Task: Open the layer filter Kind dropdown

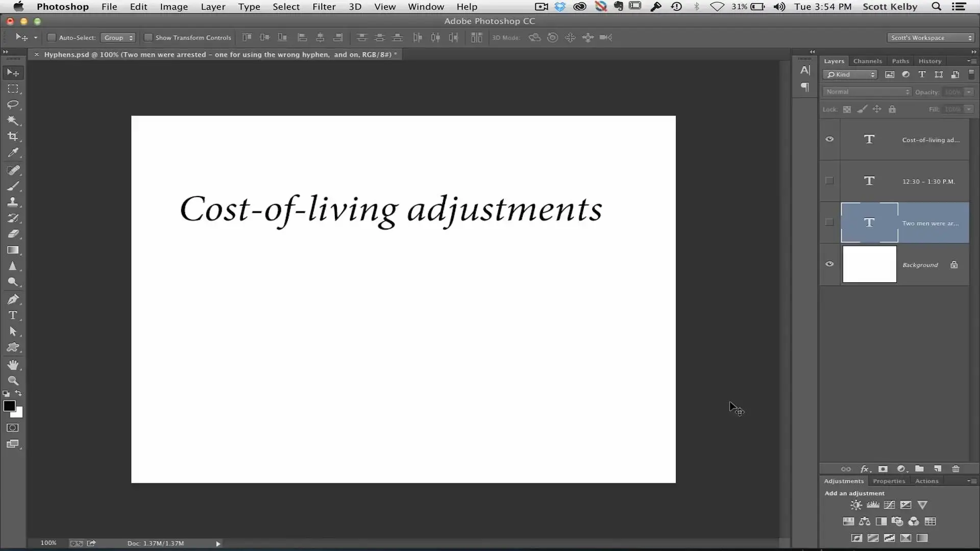Action: tap(850, 74)
